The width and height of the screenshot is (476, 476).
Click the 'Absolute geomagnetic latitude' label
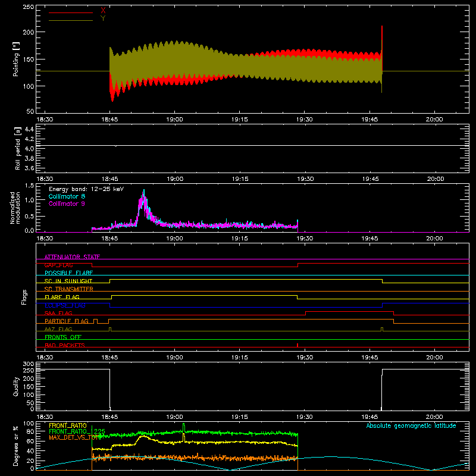pyautogui.click(x=411, y=425)
